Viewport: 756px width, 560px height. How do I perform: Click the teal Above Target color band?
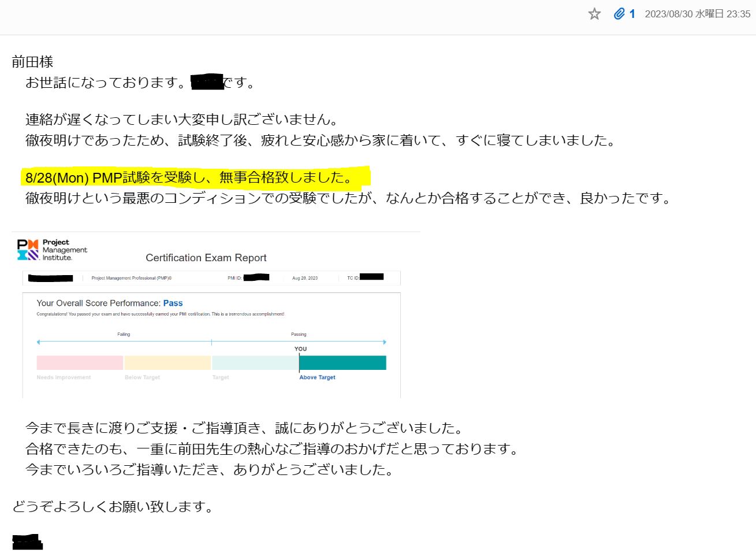tap(342, 362)
